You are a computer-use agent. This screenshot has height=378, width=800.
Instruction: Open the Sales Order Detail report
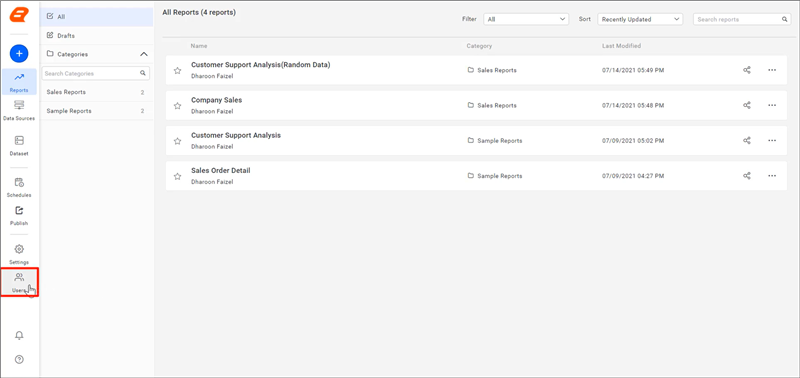[220, 170]
